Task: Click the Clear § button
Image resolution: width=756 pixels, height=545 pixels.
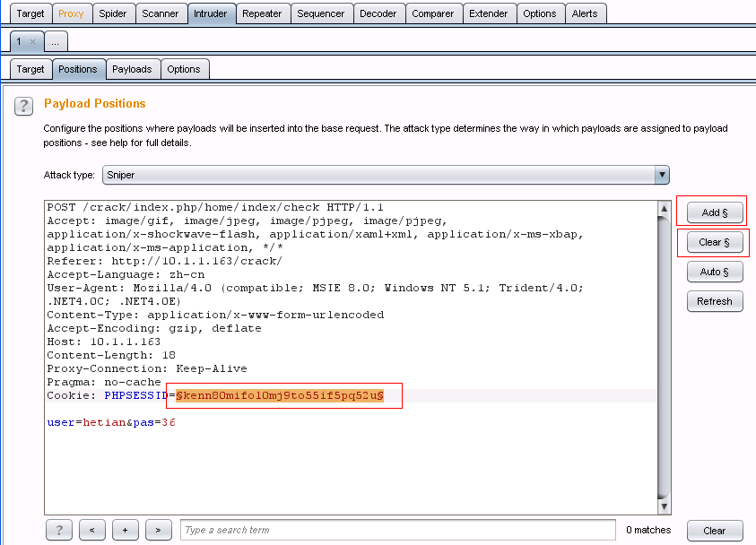Action: pos(715,242)
